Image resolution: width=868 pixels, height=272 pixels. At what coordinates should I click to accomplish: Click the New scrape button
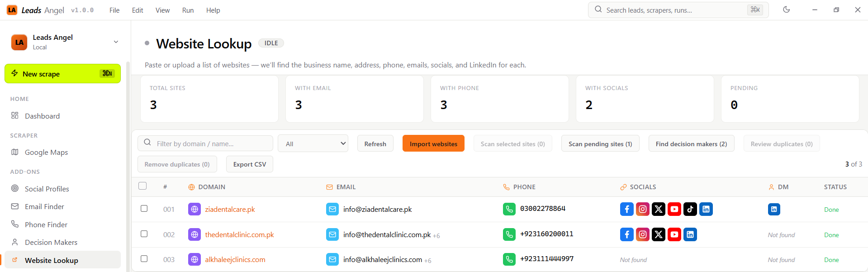pyautogui.click(x=62, y=74)
